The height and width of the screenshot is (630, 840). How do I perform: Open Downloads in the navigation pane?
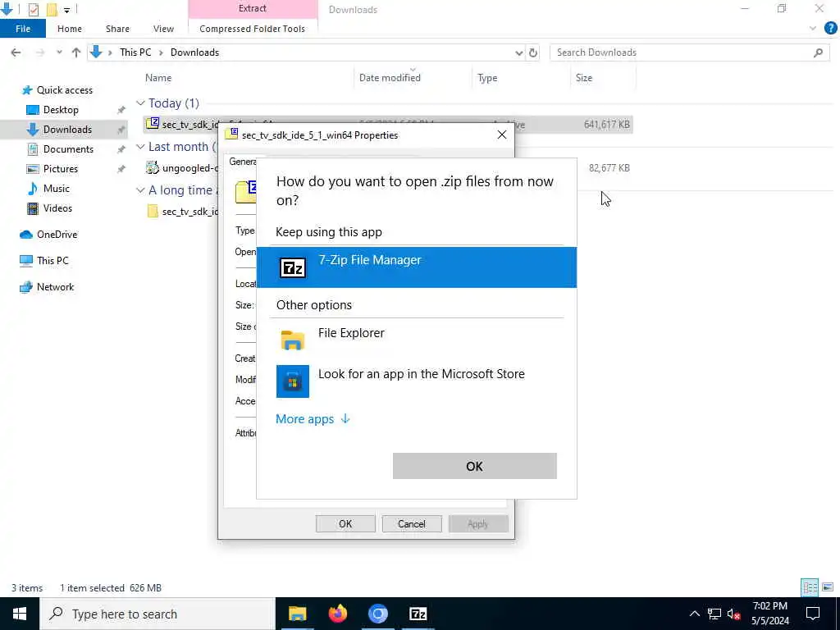67,129
